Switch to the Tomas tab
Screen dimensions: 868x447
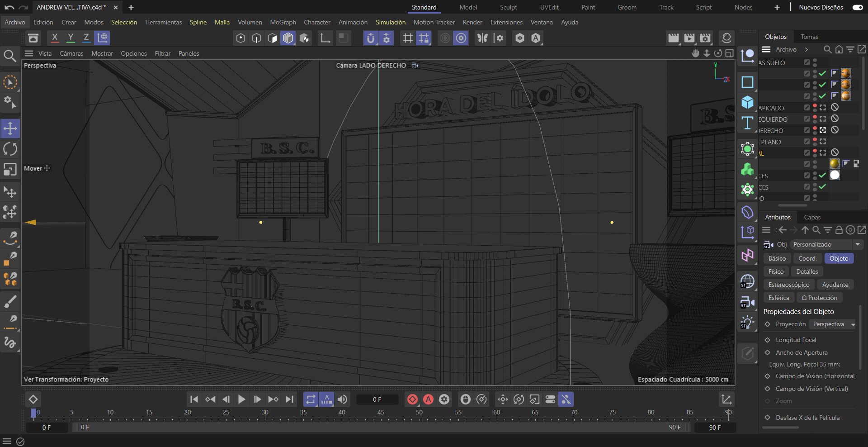(x=809, y=37)
